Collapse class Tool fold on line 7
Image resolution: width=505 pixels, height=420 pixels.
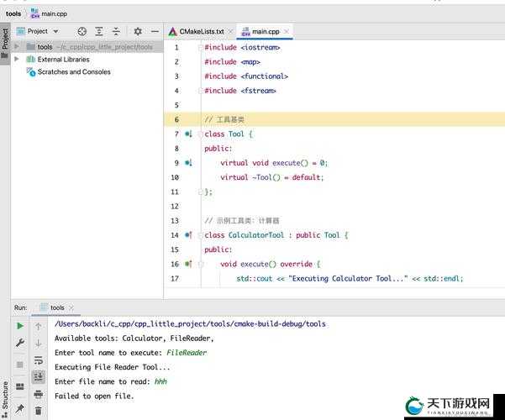click(200, 134)
